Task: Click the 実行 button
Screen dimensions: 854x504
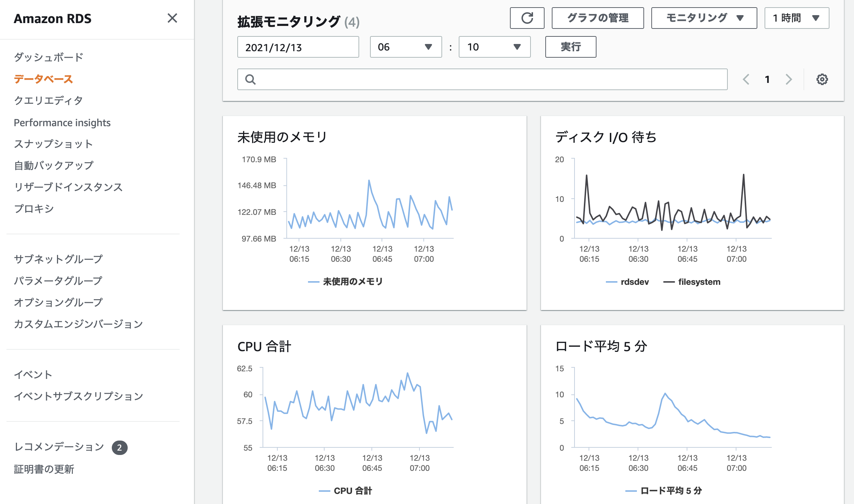Action: click(x=571, y=47)
